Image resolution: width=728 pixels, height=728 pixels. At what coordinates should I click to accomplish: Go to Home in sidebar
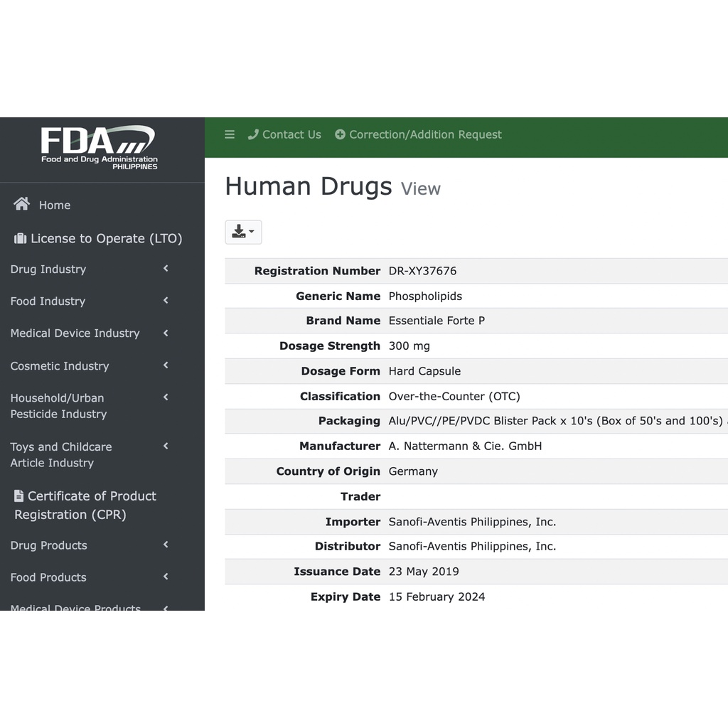[55, 205]
